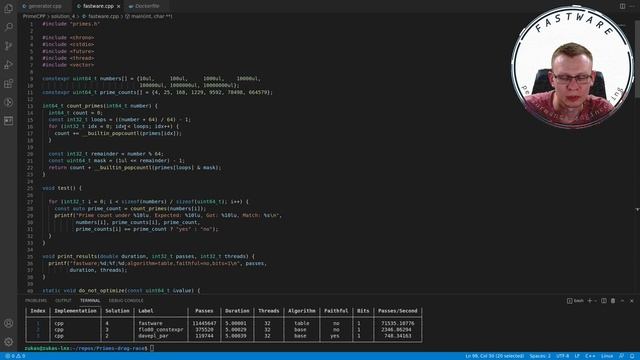The image size is (640, 360).
Task: Click the feedback icon in status bar
Action: point(622,356)
